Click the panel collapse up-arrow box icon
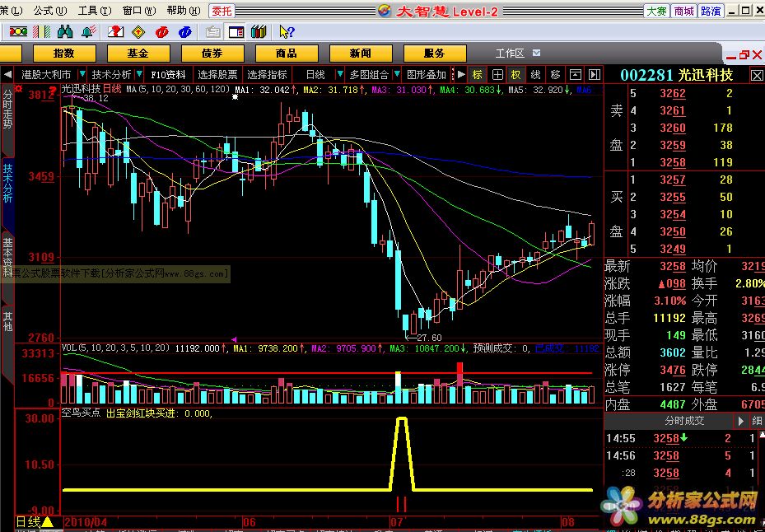The image size is (765, 532). coord(576,75)
